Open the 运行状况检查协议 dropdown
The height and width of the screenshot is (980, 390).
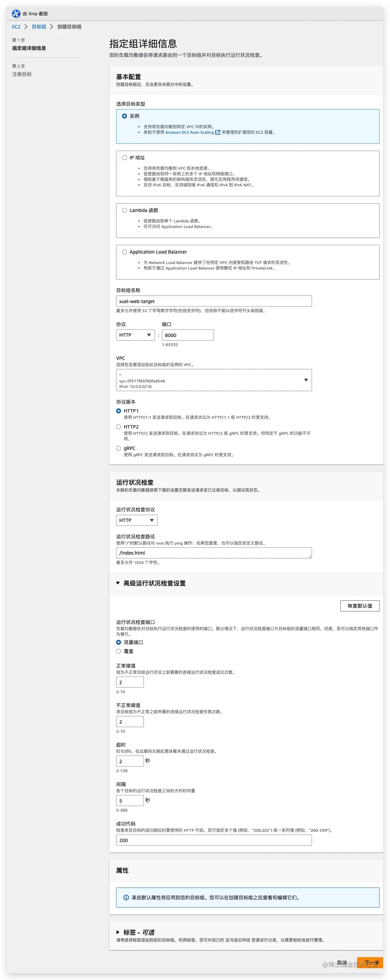pos(137,520)
